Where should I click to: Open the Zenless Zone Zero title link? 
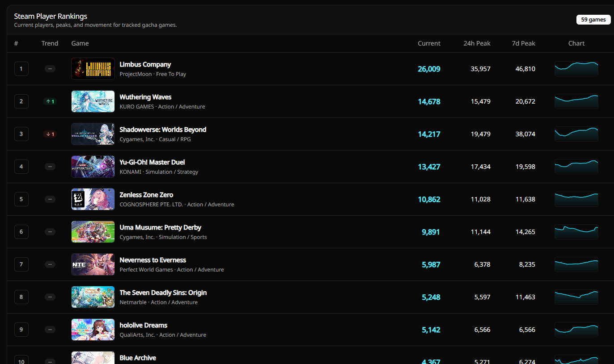point(146,195)
